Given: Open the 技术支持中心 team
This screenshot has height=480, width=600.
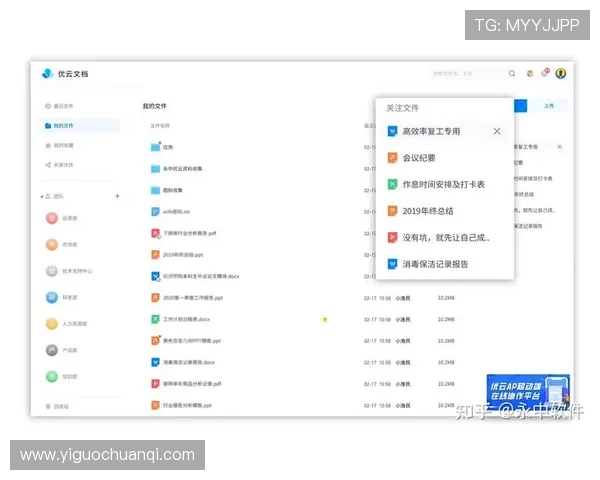Looking at the screenshot, I should click(x=69, y=271).
